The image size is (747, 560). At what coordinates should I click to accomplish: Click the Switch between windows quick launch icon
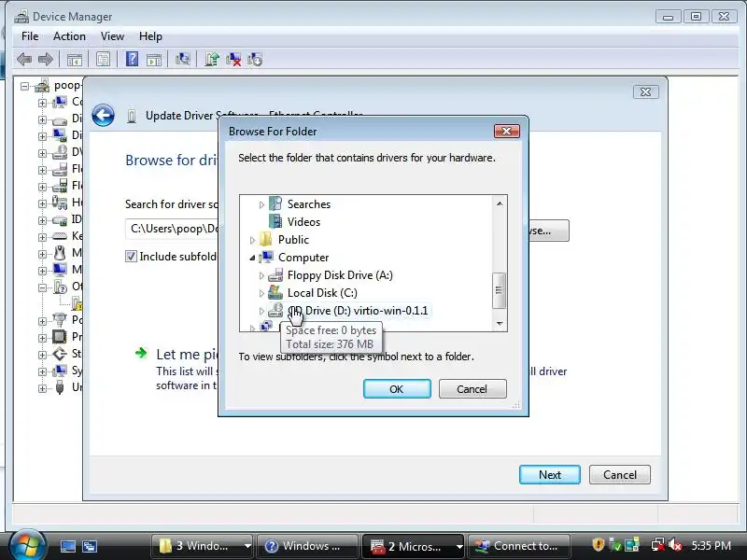click(89, 546)
